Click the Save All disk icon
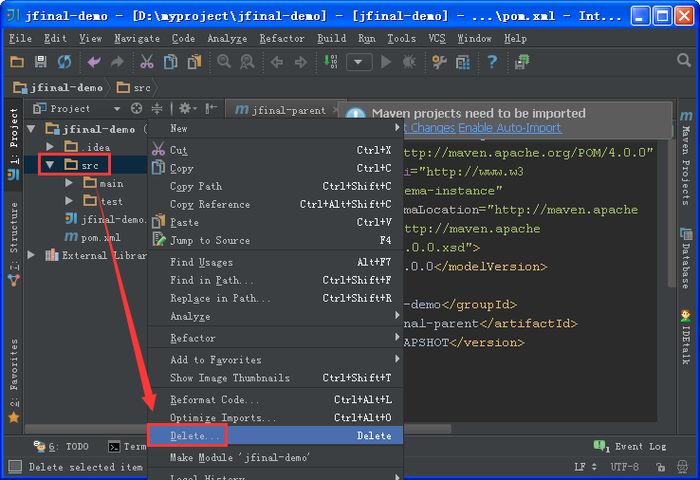Image resolution: width=700 pixels, height=480 pixels. tap(41, 62)
